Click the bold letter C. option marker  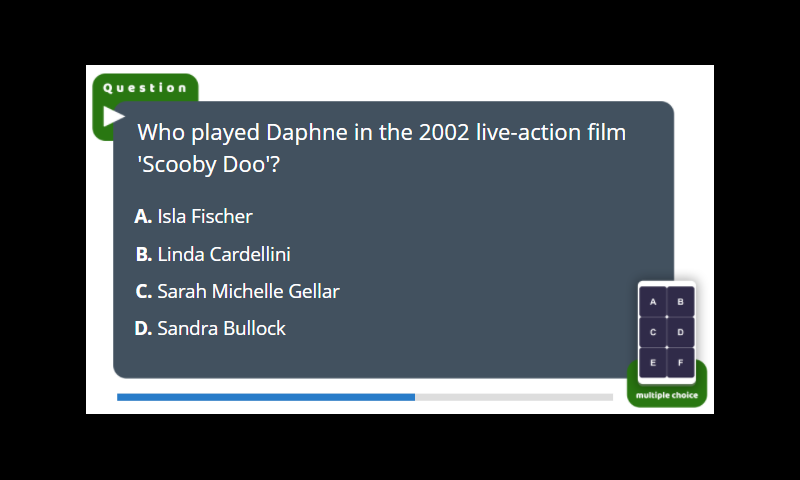pyautogui.click(x=143, y=291)
